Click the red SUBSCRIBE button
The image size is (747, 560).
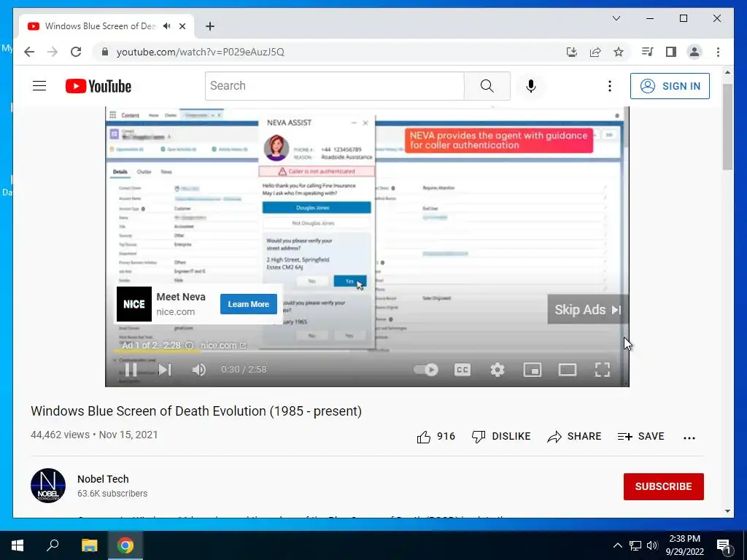[664, 486]
